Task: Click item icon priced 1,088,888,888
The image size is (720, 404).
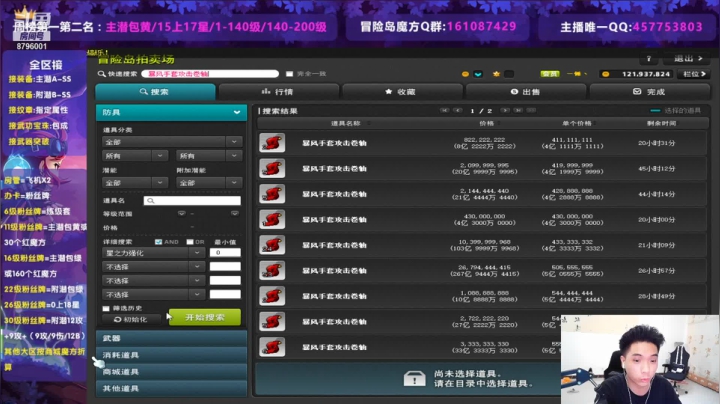Action: [x=272, y=296]
